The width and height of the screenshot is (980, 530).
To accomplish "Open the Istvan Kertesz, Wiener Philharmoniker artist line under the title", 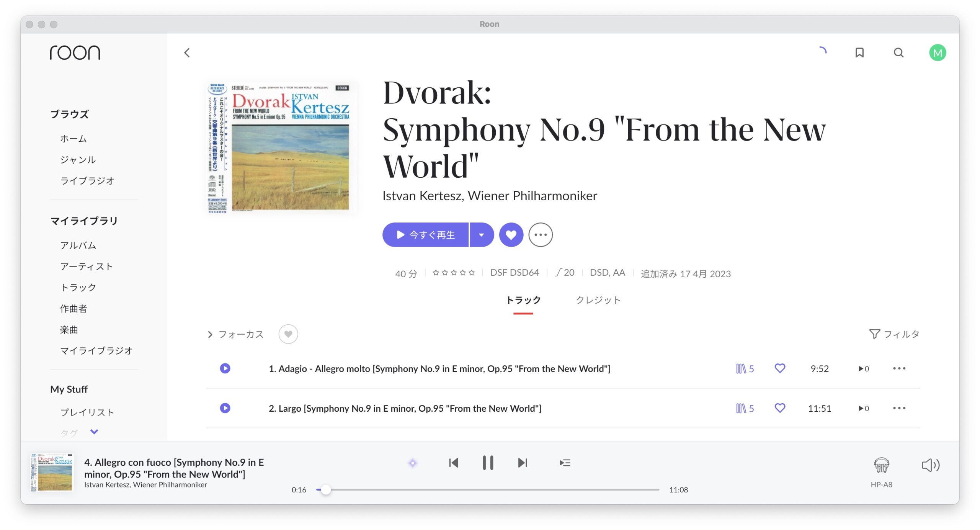I will click(490, 196).
